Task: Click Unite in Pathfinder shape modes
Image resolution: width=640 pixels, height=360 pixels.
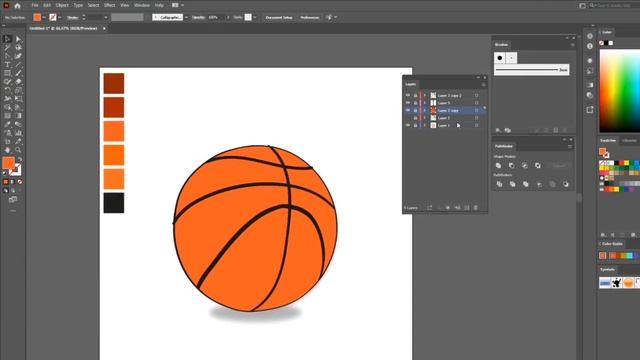Action: [498, 165]
